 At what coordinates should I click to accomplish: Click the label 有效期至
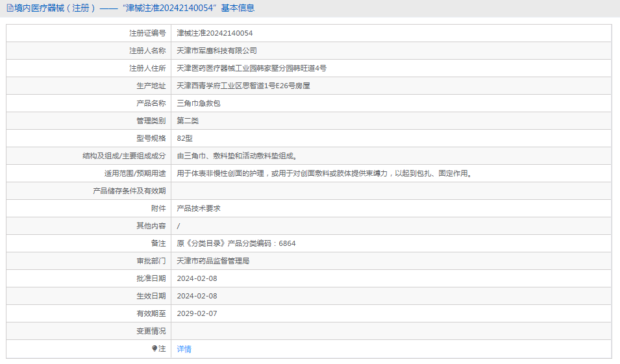(151, 313)
